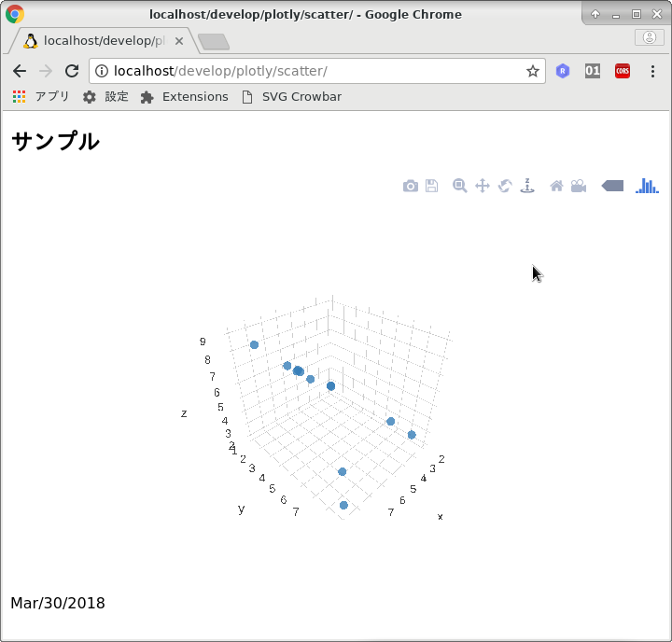Click the lowest data point near the x-axis 7 label

click(343, 505)
